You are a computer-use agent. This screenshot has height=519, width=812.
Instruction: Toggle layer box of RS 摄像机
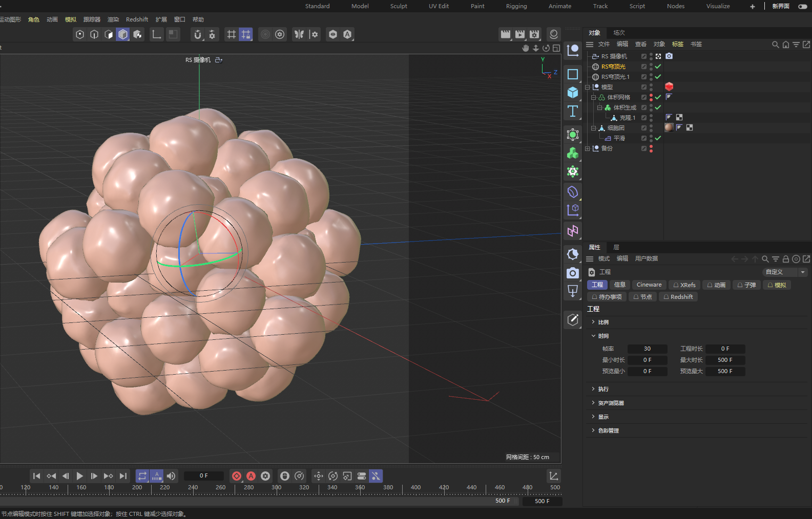coord(644,56)
